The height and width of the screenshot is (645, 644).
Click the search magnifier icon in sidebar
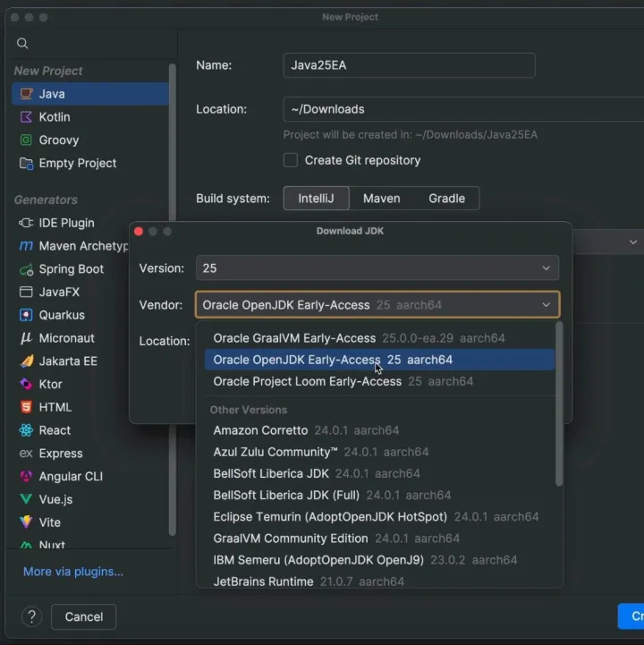22,43
